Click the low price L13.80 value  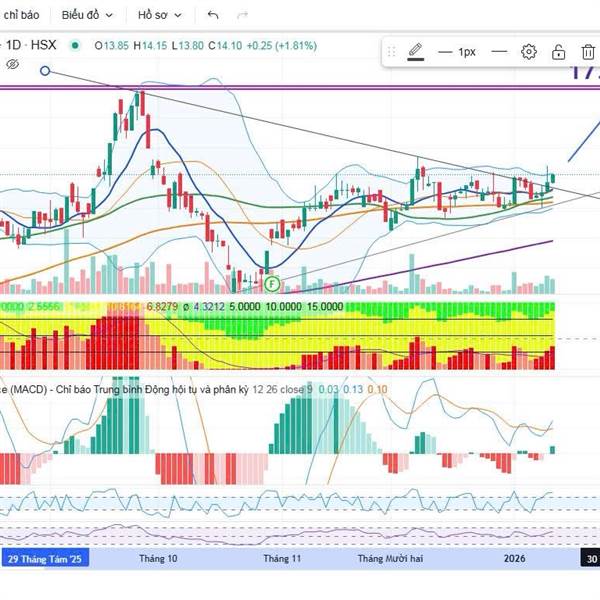pyautogui.click(x=188, y=46)
